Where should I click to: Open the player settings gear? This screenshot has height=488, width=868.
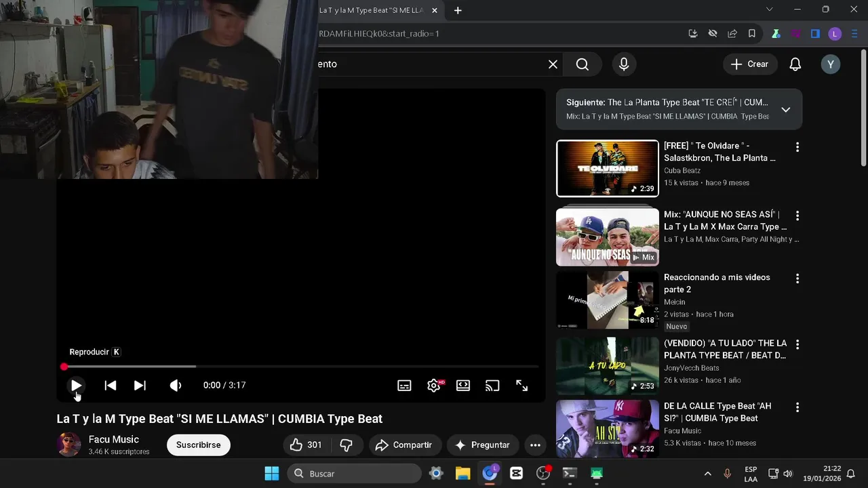pos(434,385)
